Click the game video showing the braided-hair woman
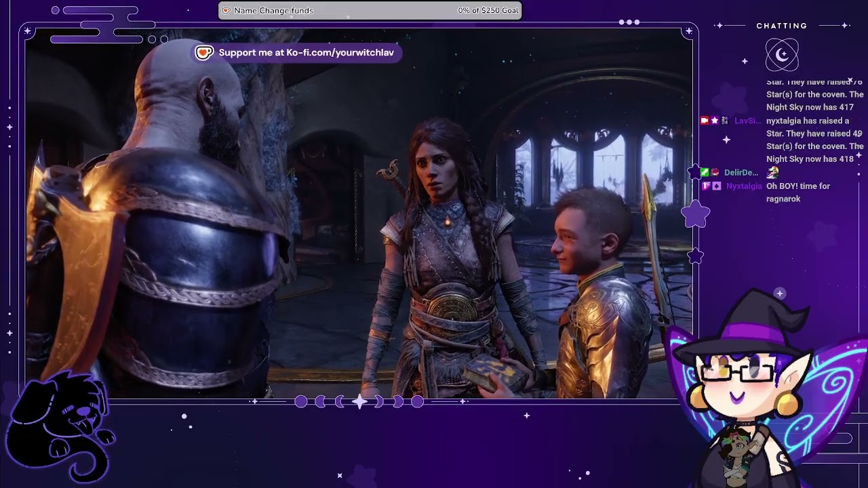 point(359,213)
